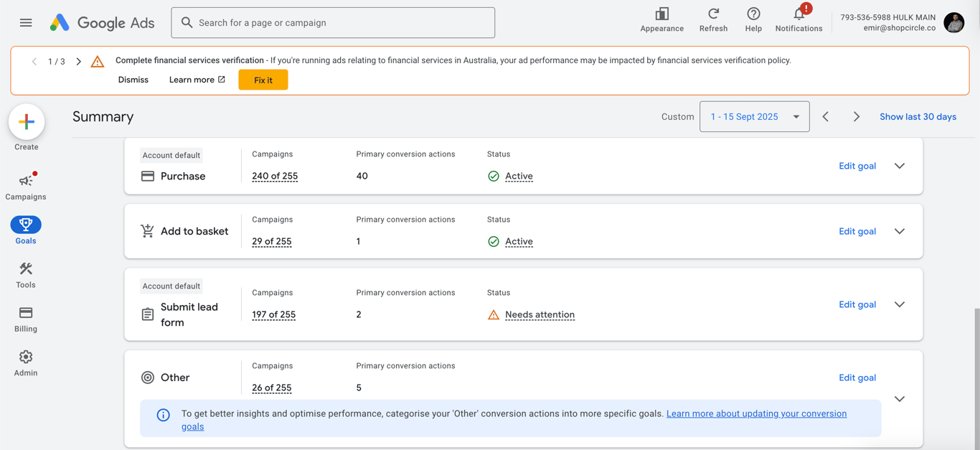Go to the next date period
The height and width of the screenshot is (450, 980).
tap(856, 117)
